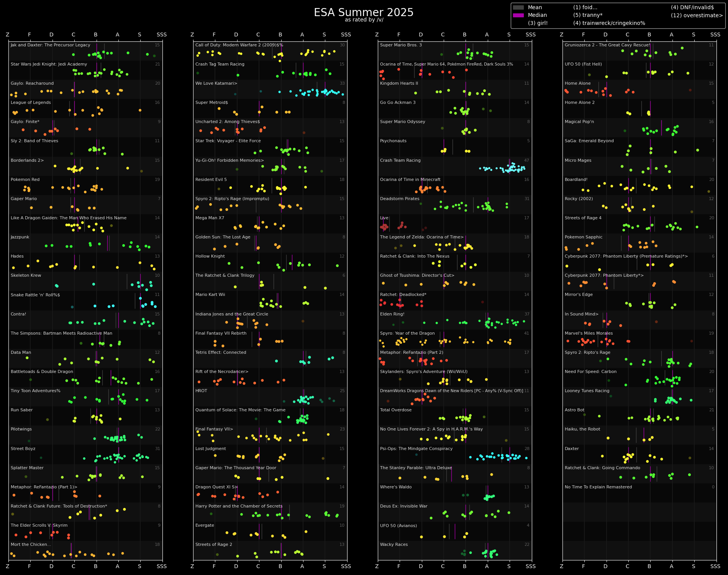Click the 'Hades' row label

(x=17, y=256)
